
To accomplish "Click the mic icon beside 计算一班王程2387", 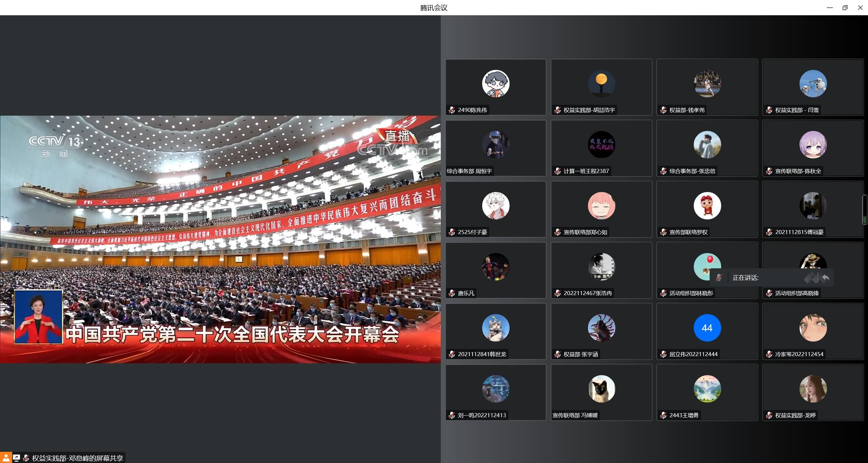I will pos(557,171).
